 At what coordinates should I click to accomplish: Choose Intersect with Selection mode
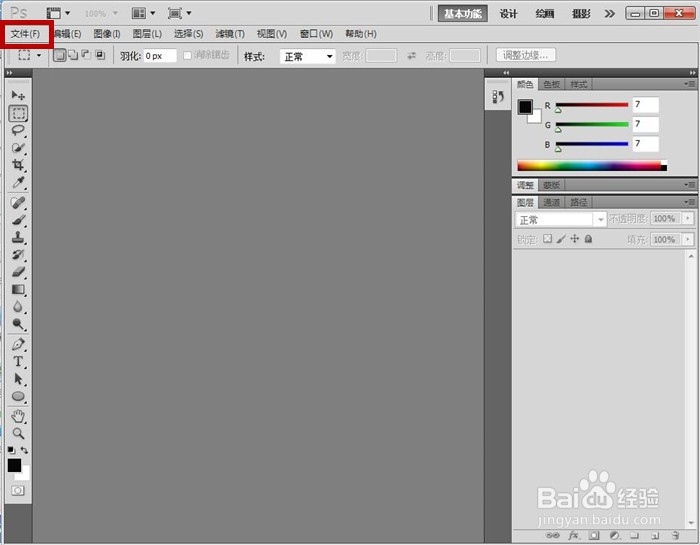[x=100, y=55]
